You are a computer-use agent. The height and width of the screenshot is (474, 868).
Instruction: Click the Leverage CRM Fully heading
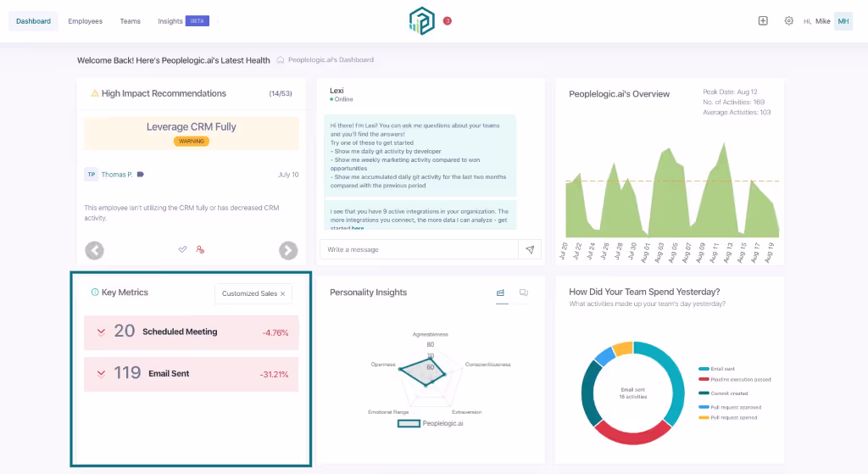click(x=192, y=127)
